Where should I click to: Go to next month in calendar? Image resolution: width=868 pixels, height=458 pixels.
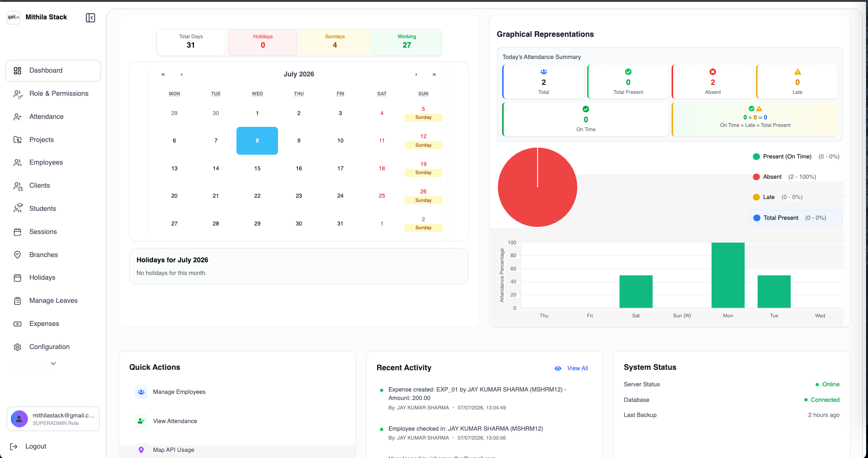tap(416, 75)
